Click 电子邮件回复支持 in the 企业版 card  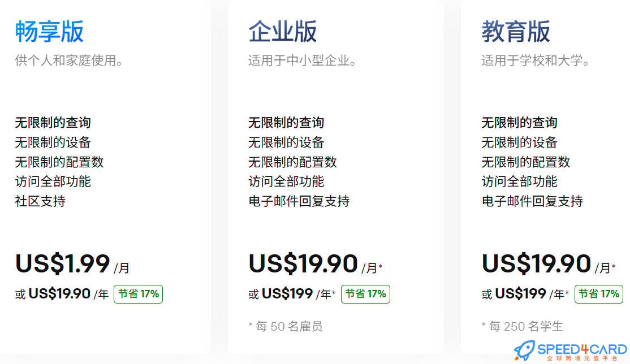(x=299, y=201)
